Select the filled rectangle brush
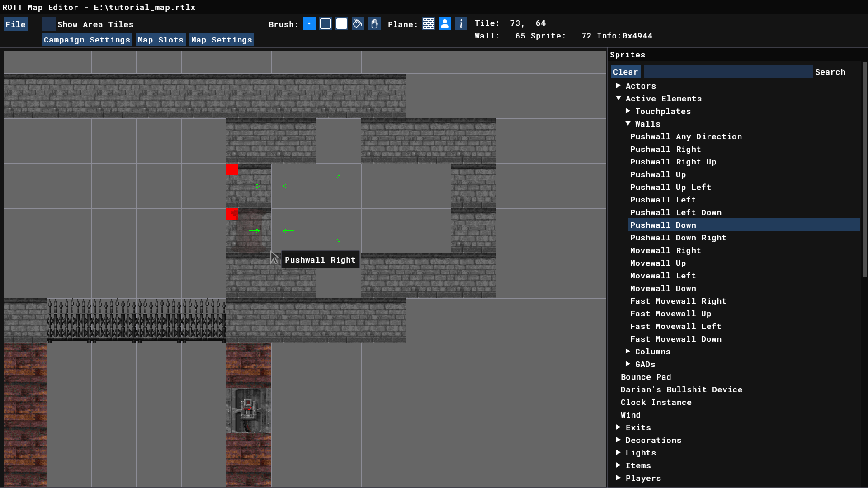Viewport: 868px width, 488px height. (342, 24)
